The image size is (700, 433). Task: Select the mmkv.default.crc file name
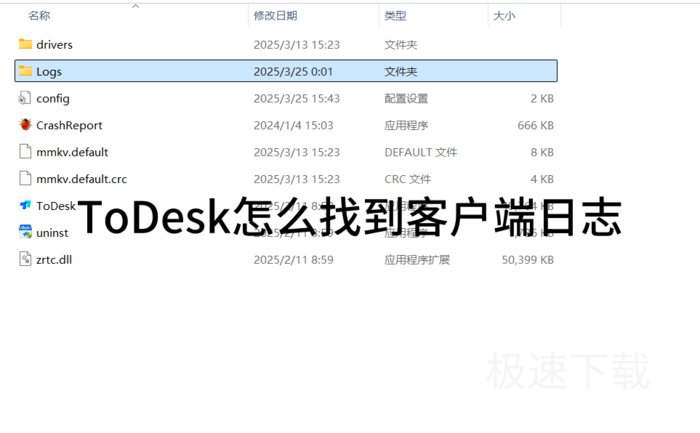pyautogui.click(x=82, y=179)
